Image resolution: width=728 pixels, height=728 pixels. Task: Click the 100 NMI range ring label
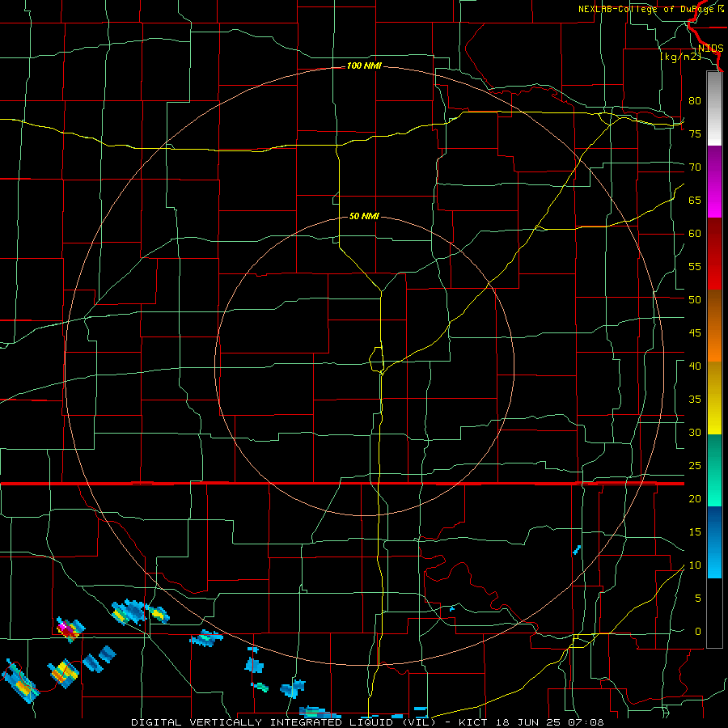point(364,66)
